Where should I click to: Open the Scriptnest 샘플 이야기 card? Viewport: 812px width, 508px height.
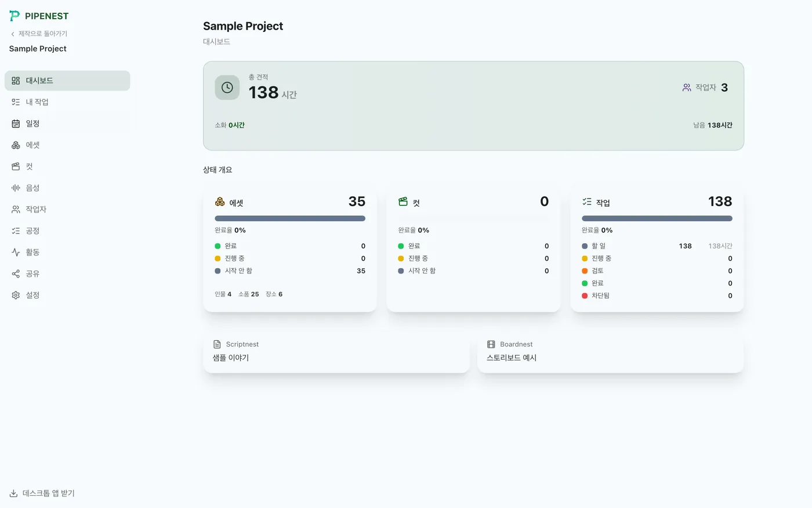point(336,352)
